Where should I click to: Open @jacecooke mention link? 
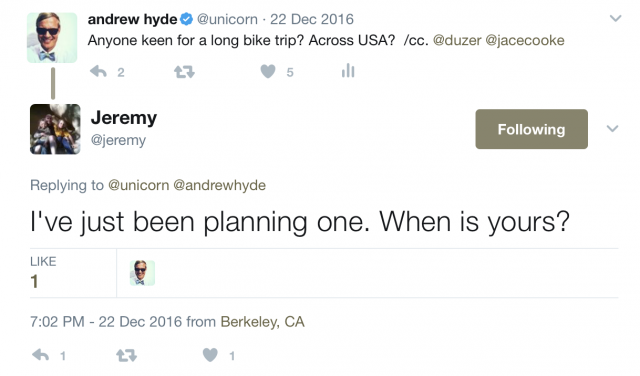click(x=525, y=40)
